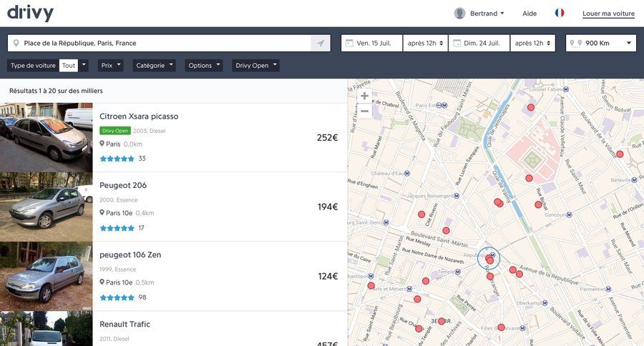Open the Citroen Xsara picasso listing title

(139, 116)
